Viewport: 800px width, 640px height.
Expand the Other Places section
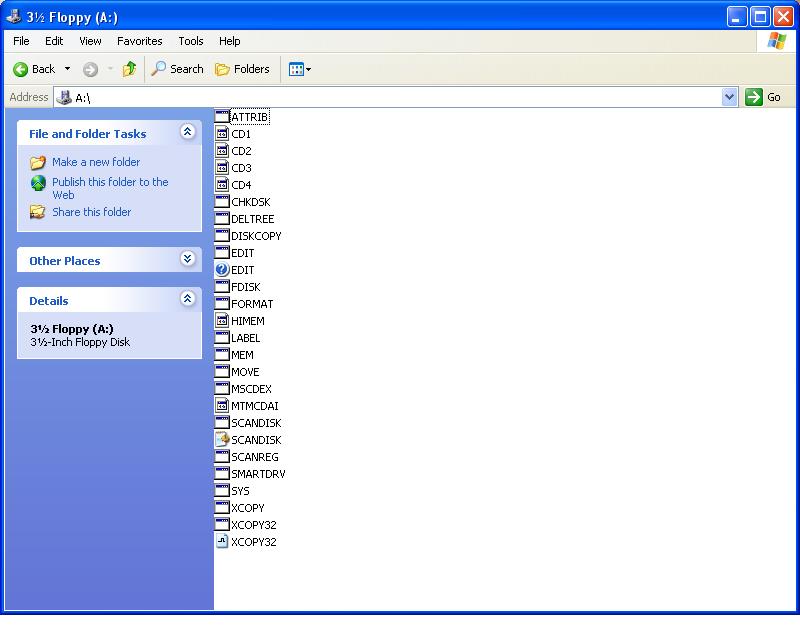186,260
